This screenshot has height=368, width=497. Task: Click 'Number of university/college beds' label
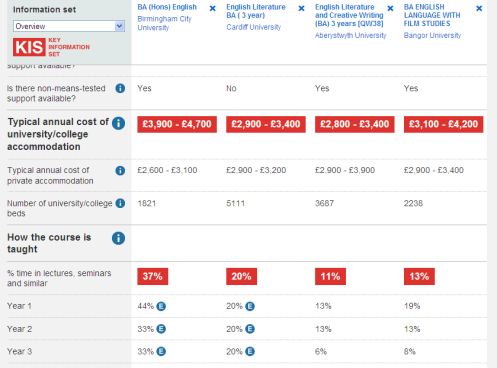point(59,208)
